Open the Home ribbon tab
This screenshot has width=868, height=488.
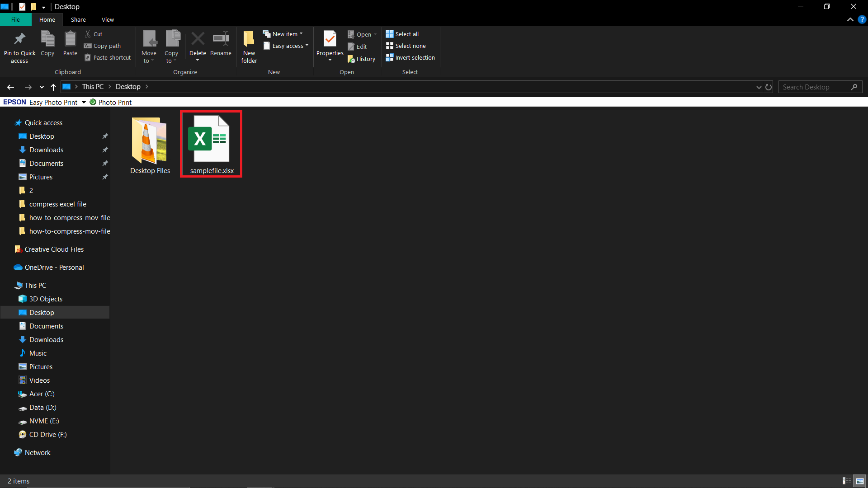point(47,20)
